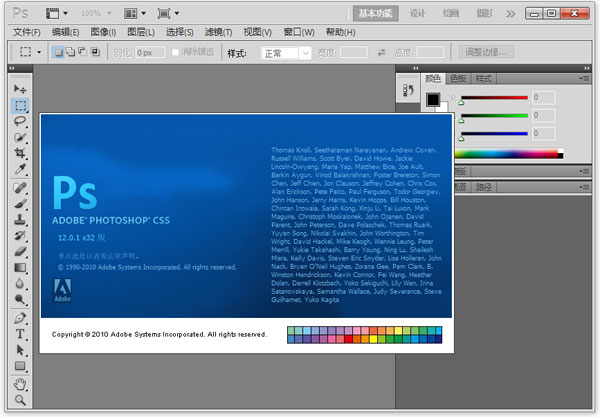Select the Path Selection tool
Viewport: 600px width, 417px height.
coord(20,350)
